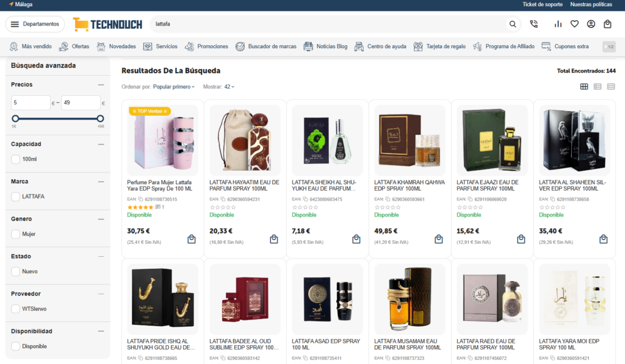
Task: Open the shopping bag cart icon in header
Action: tap(607, 24)
